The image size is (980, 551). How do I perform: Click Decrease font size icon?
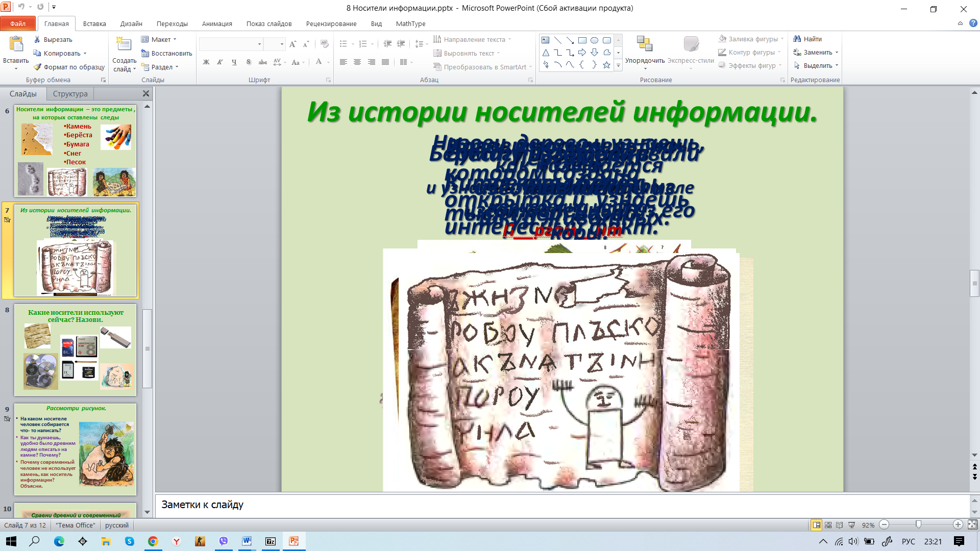click(306, 44)
